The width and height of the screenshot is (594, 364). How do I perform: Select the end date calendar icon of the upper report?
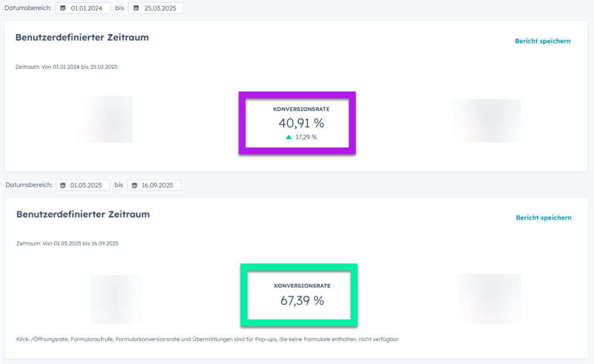(136, 8)
